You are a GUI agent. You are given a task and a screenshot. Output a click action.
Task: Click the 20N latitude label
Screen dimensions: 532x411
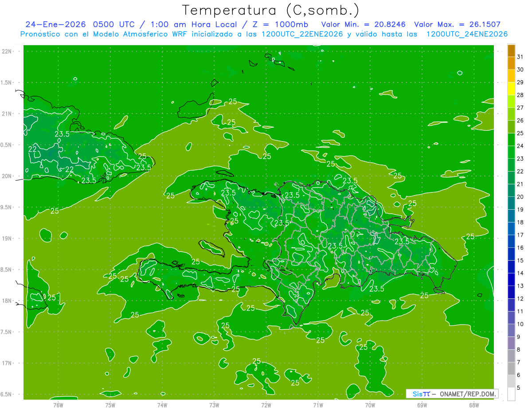click(7, 176)
